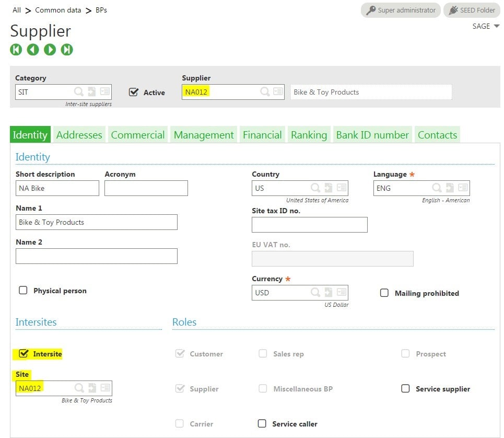Go to the previous supplier record
504x438 pixels.
click(x=33, y=50)
